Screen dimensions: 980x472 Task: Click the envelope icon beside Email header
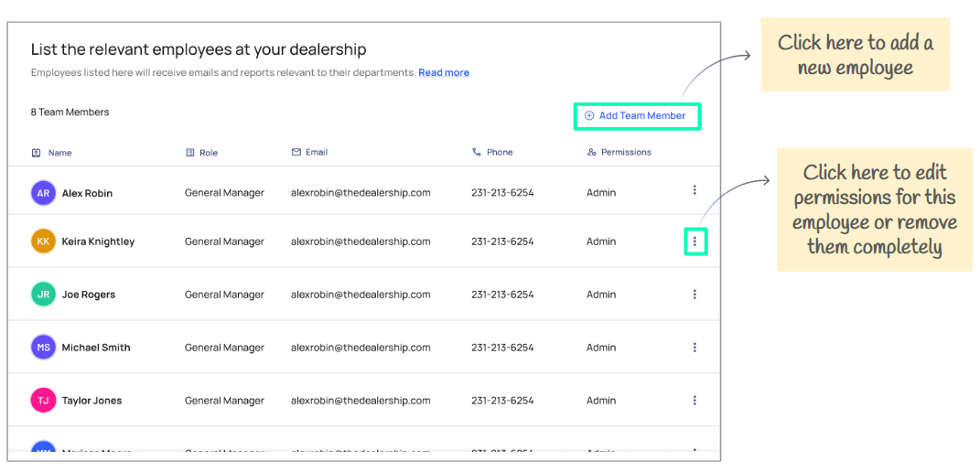click(296, 152)
